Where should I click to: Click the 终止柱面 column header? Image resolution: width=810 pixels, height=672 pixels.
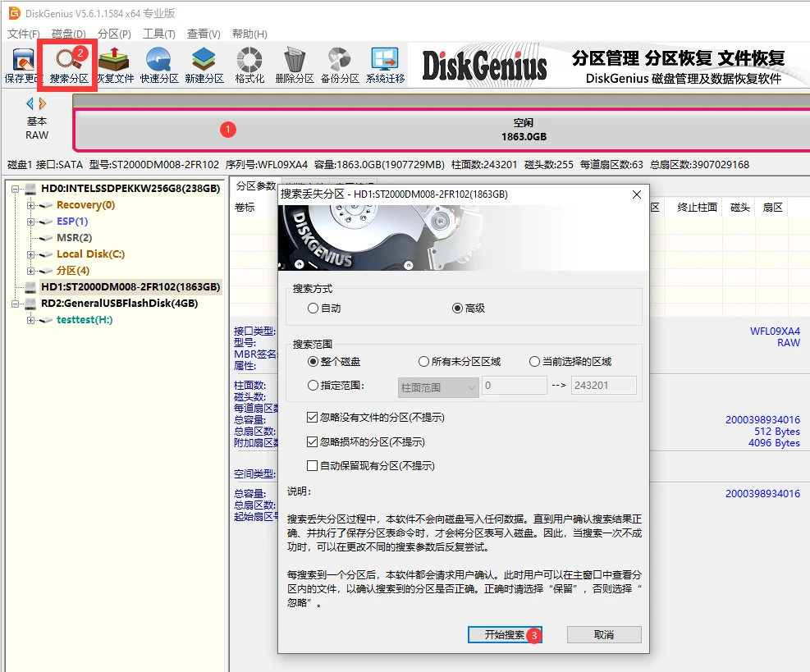click(697, 207)
